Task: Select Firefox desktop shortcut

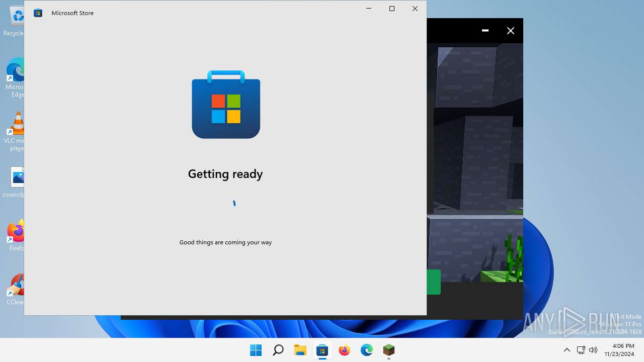Action: tap(15, 235)
